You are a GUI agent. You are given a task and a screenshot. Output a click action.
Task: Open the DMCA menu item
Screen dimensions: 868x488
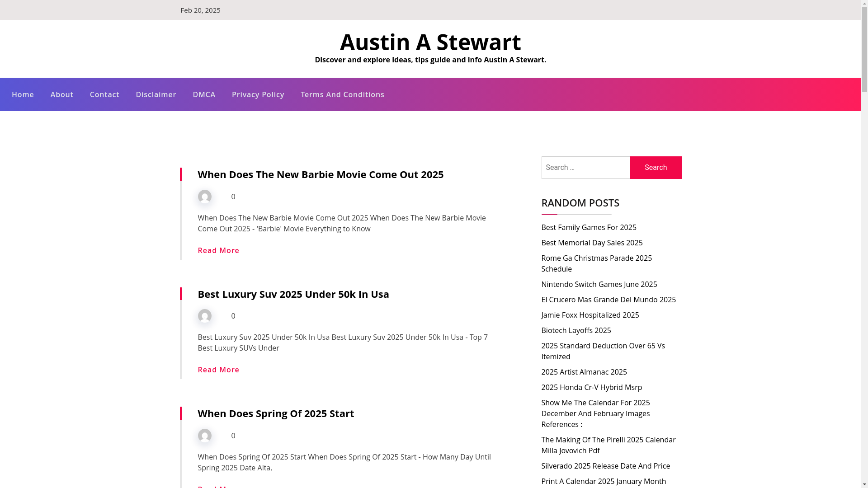pos(204,94)
